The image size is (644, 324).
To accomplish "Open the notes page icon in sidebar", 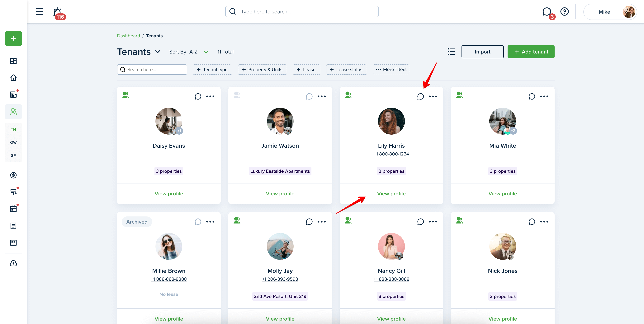I will click(13, 226).
